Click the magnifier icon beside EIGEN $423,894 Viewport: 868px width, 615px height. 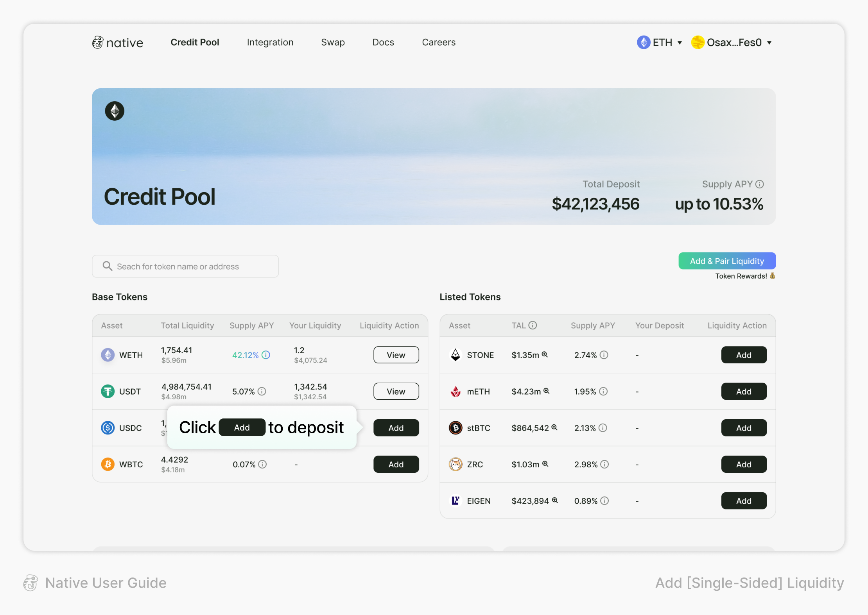[x=555, y=500]
